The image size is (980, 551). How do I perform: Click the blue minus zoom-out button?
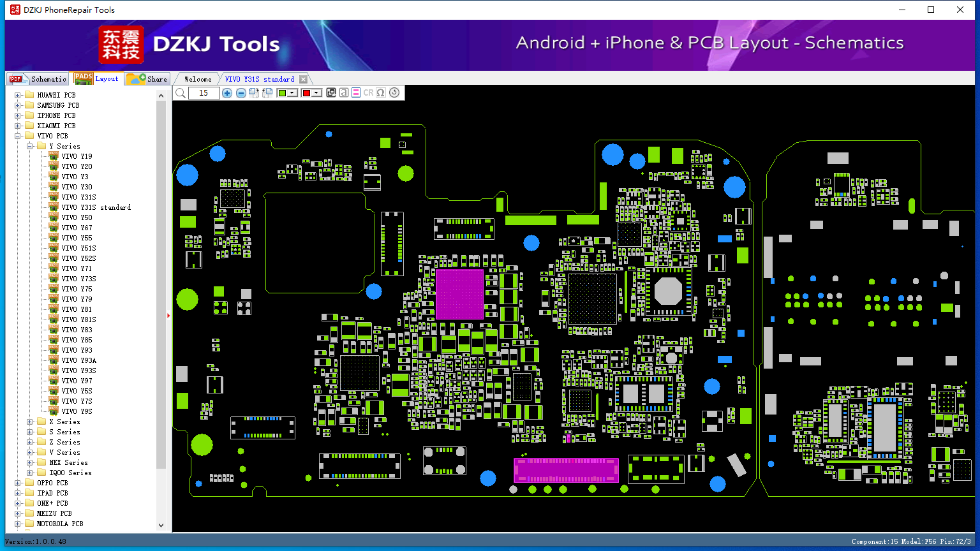pos(241,93)
